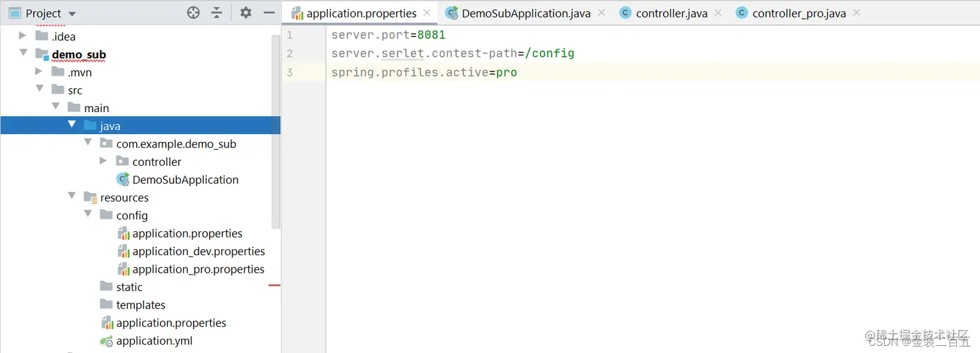The image size is (980, 353).
Task: Click the DemoSubApplication class icon in tree
Action: (122, 179)
